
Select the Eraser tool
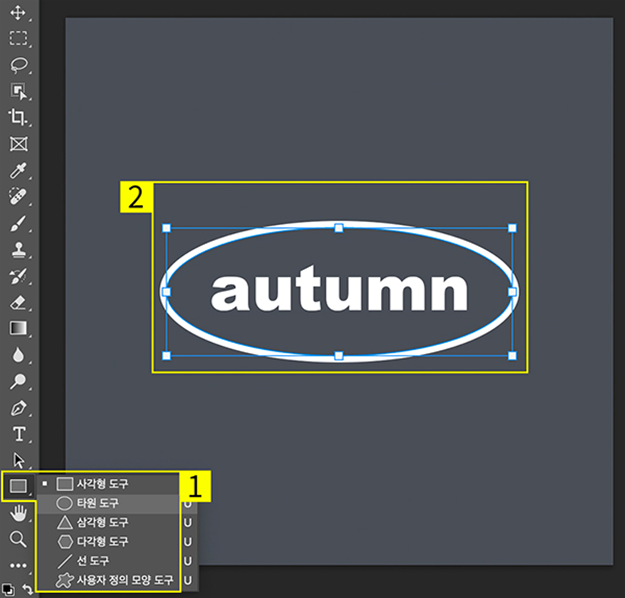coord(18,303)
